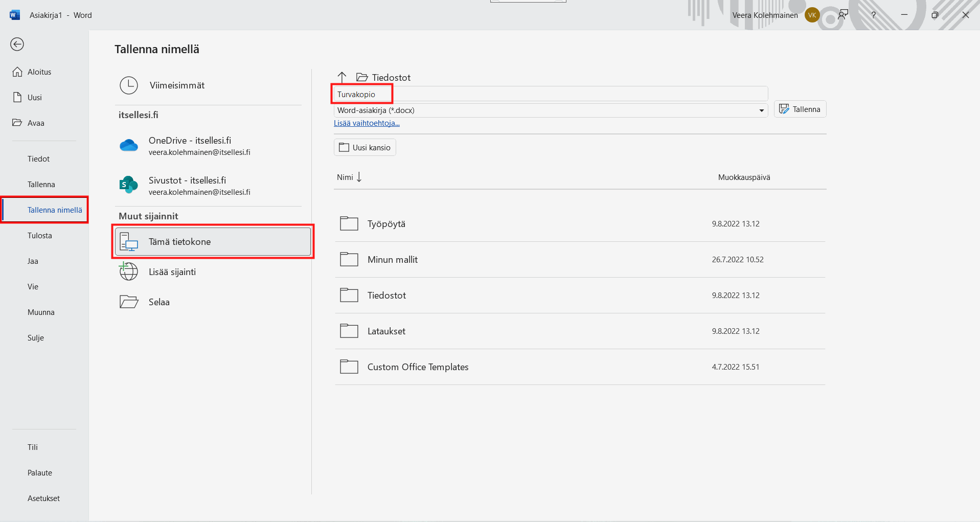The width and height of the screenshot is (980, 522).
Task: Sort by Muokkauspäivä column header
Action: pos(744,177)
